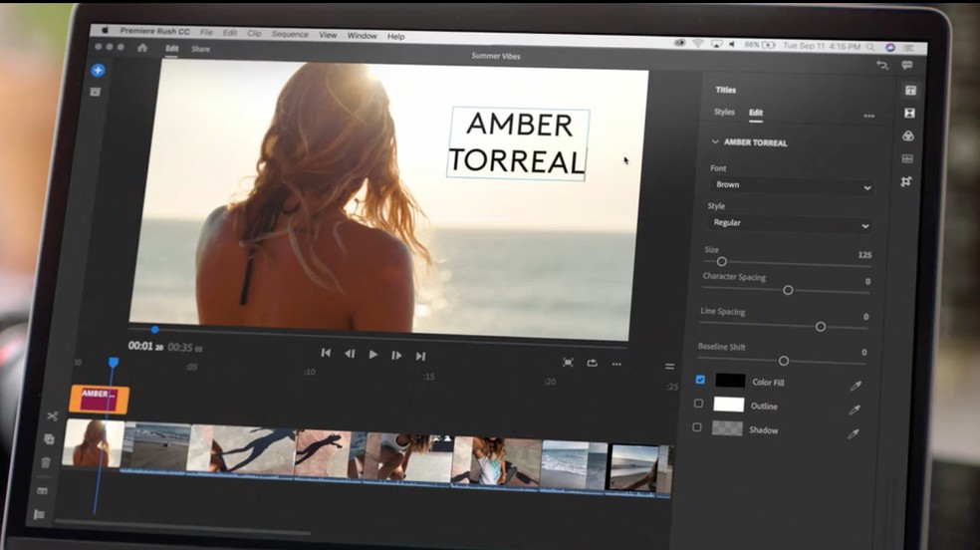This screenshot has height=550, width=980.
Task: Click the Size value 125
Action: tap(864, 255)
